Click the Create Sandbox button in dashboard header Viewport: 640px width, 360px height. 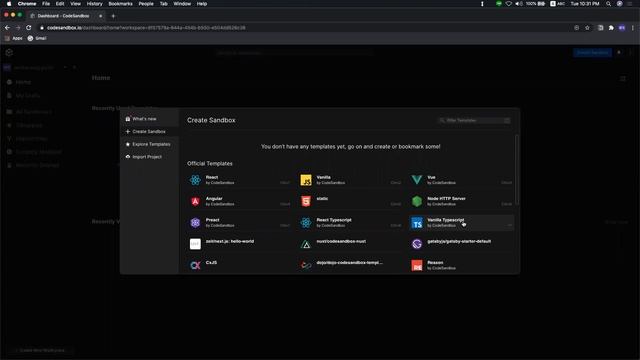(x=592, y=53)
